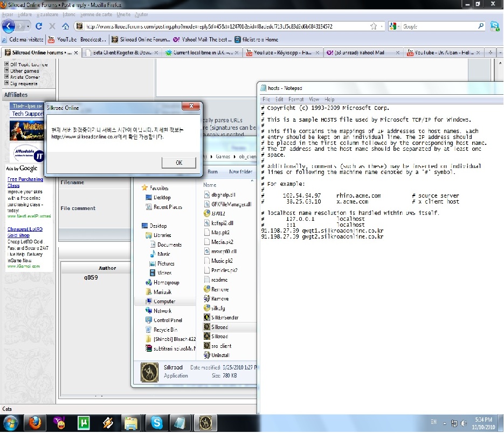The width and height of the screenshot is (504, 433).
Task: Select the SilkErrSender file icon
Action: tap(207, 318)
